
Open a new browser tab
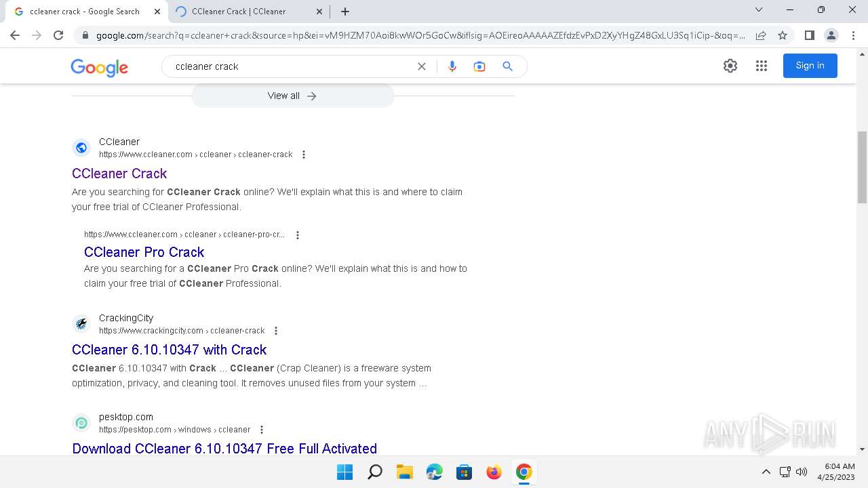coord(345,12)
